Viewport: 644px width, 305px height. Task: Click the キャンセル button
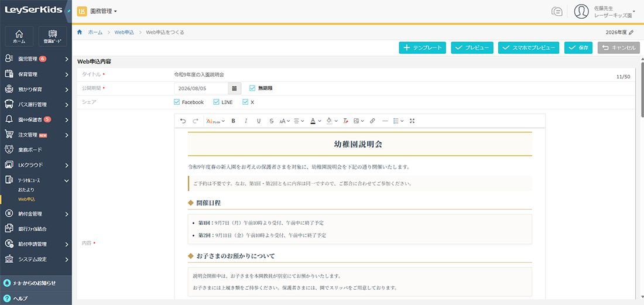pos(619,47)
